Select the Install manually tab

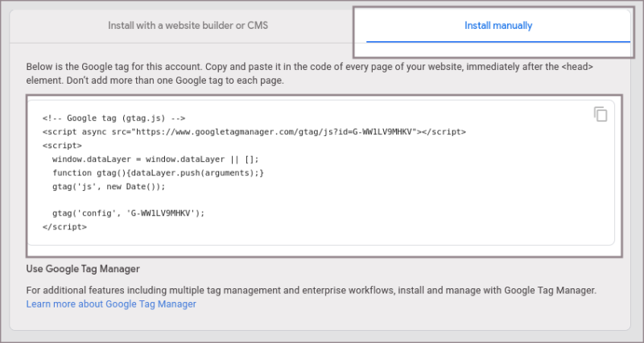pos(497,26)
